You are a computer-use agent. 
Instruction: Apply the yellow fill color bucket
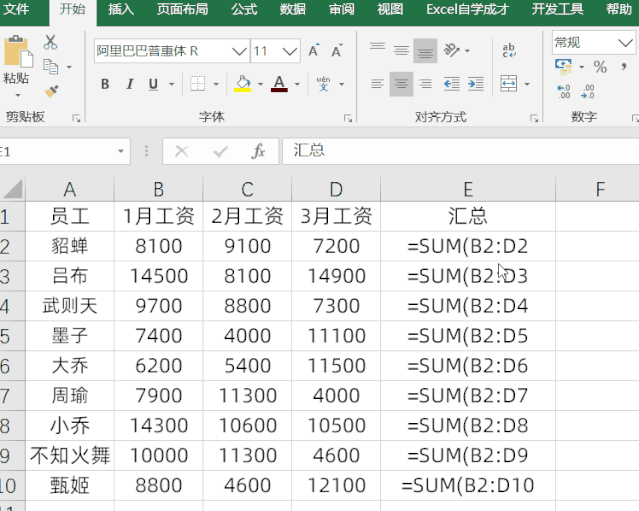tap(242, 84)
